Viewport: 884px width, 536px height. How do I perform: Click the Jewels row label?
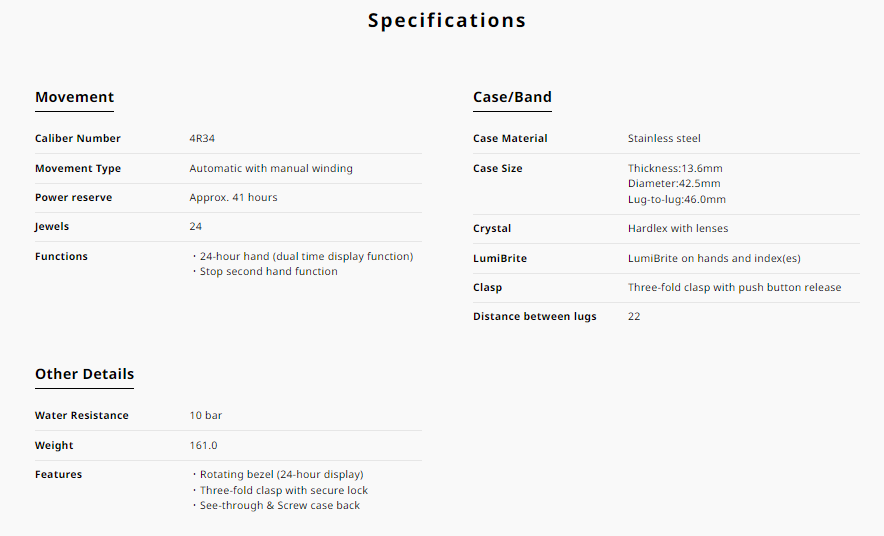point(52,227)
